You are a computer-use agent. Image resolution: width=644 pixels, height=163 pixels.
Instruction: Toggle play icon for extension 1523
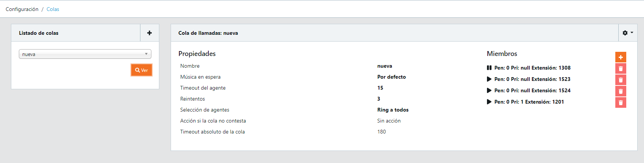point(489,79)
